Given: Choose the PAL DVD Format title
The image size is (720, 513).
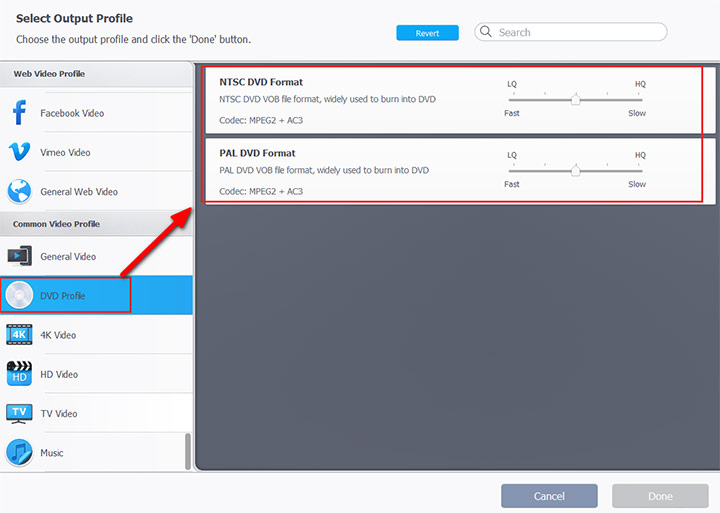Looking at the screenshot, I should [x=257, y=153].
